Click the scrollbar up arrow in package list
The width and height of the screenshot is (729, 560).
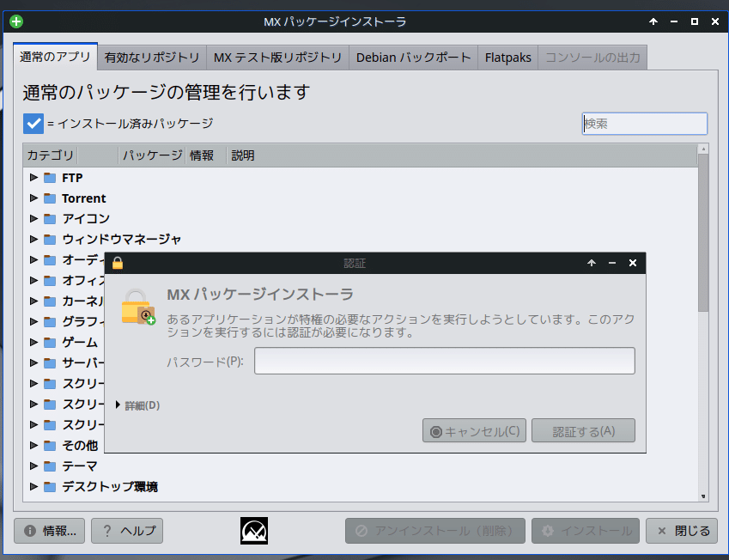(x=703, y=149)
